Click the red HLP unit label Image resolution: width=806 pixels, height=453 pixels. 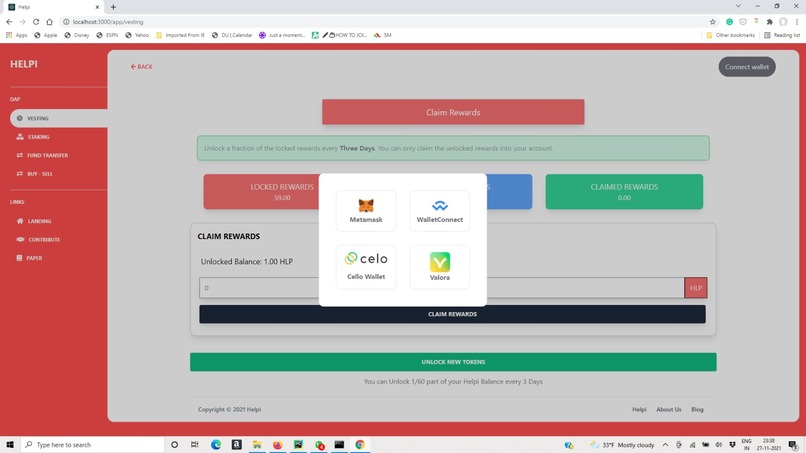pos(695,288)
